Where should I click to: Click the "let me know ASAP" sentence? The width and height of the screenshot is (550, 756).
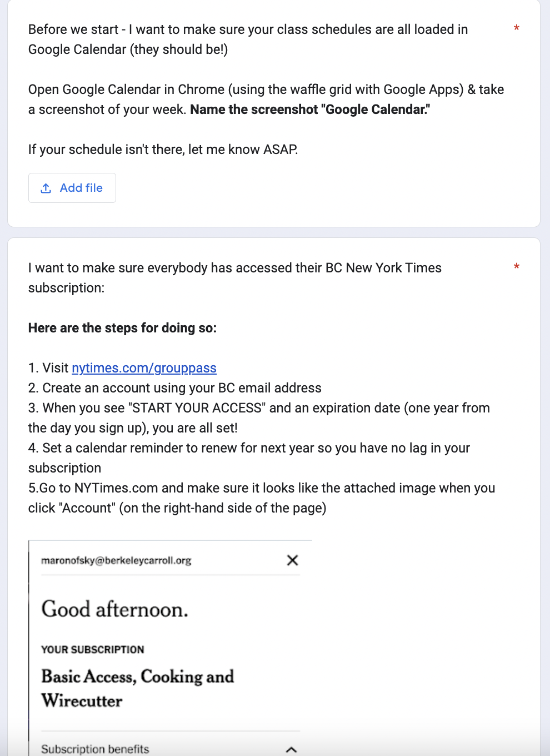(x=163, y=150)
